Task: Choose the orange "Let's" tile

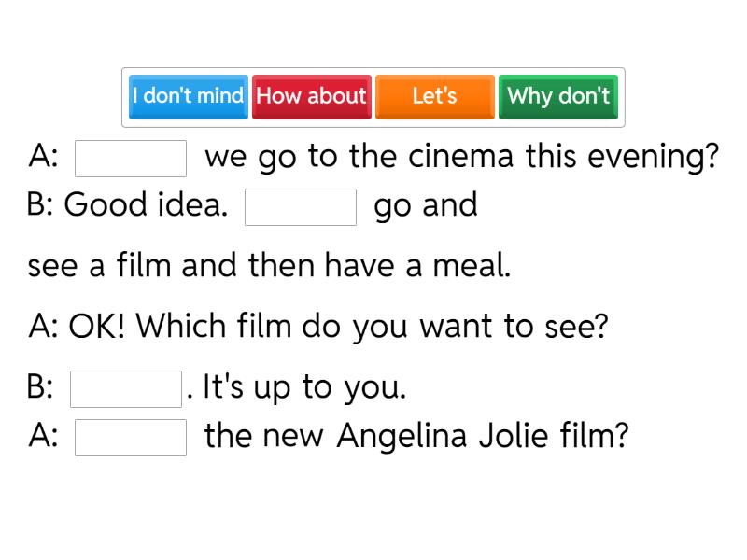Action: [434, 96]
